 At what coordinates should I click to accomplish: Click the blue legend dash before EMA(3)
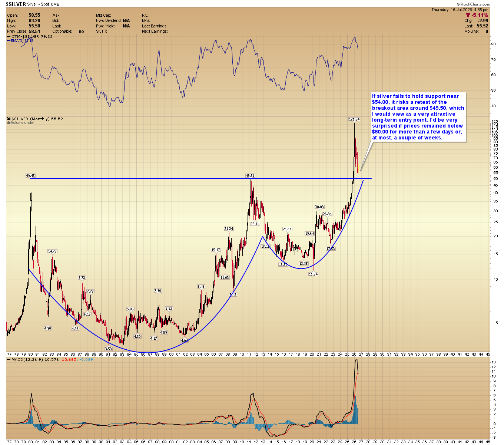[9, 41]
